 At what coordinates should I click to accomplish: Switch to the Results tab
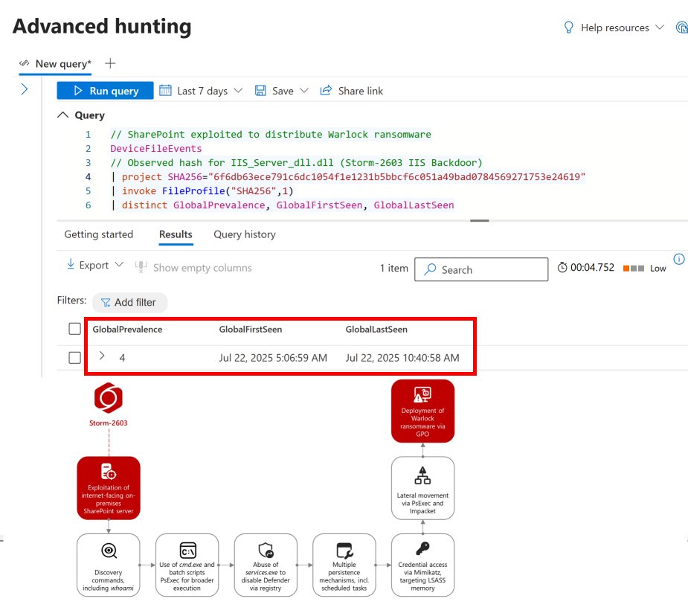click(x=176, y=234)
